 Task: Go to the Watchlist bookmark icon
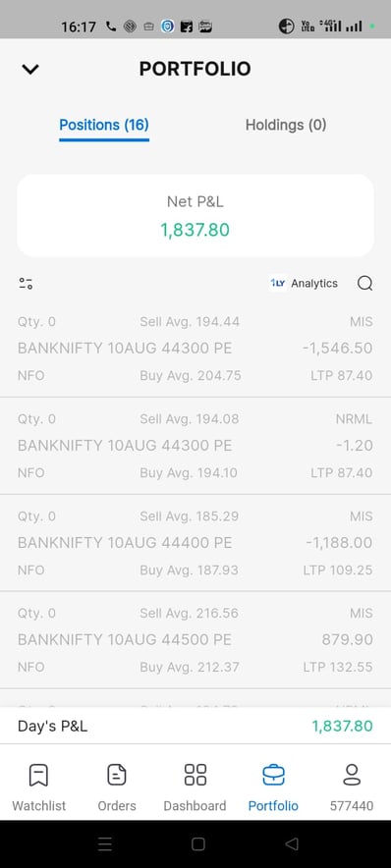pyautogui.click(x=38, y=775)
